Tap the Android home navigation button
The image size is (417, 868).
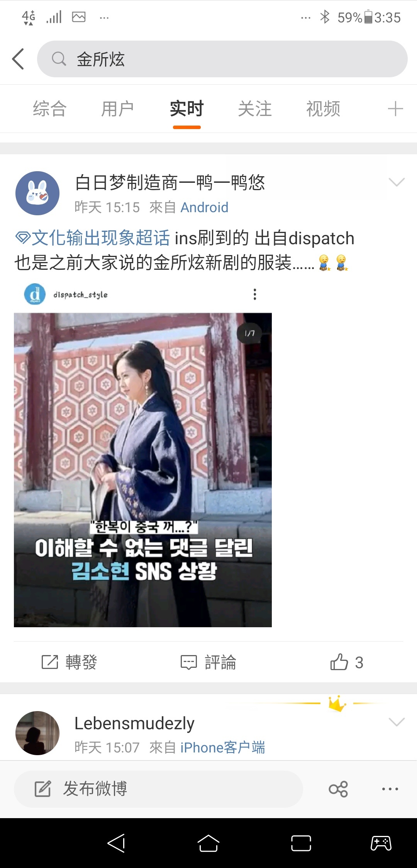[208, 843]
